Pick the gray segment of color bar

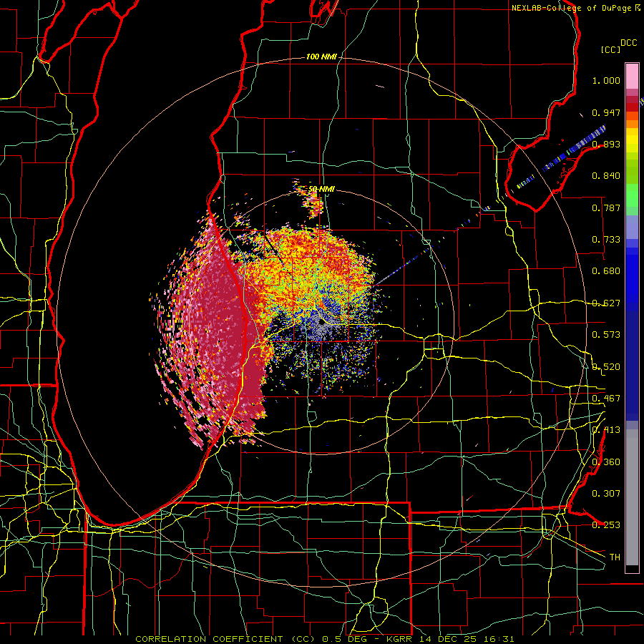pyautogui.click(x=632, y=497)
